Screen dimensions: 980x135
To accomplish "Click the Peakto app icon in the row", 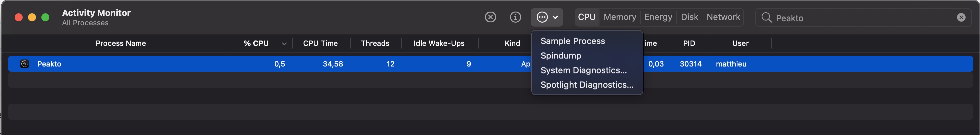I will click(x=25, y=64).
